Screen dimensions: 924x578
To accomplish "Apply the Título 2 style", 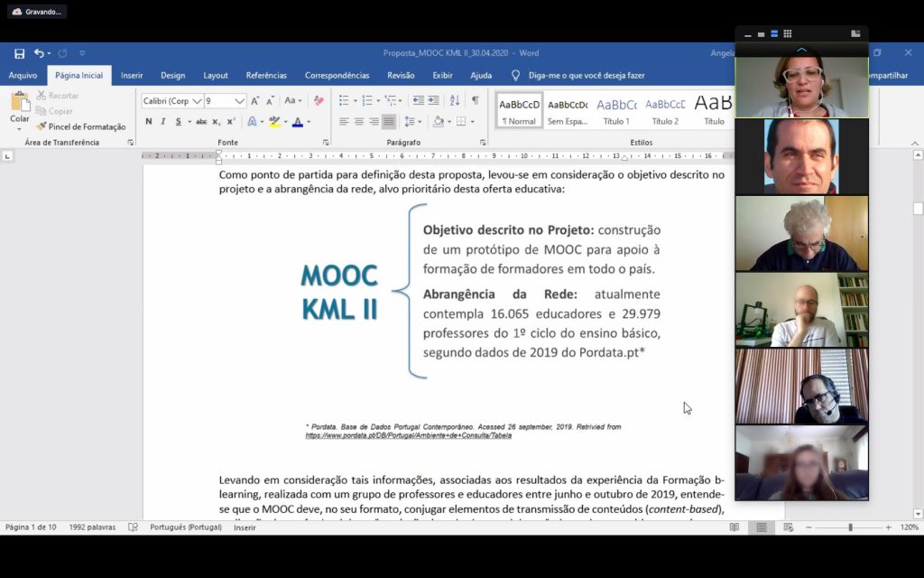I will point(665,110).
